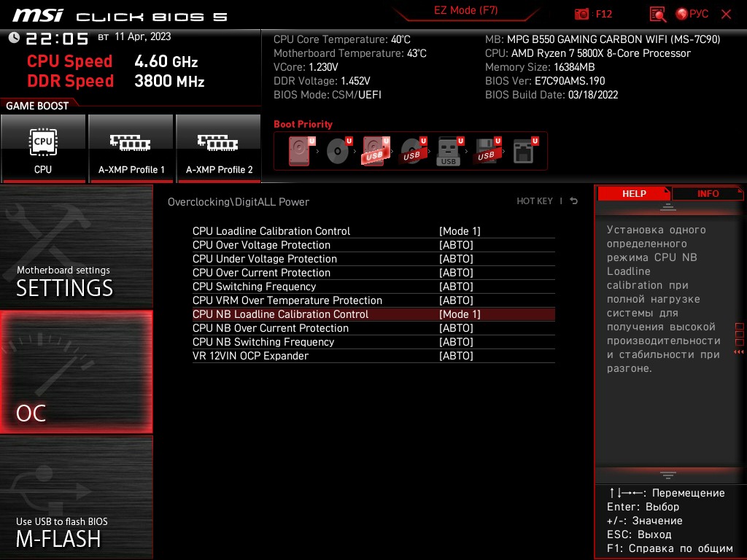Open VR 12VIN OCP Expander option
The image size is (747, 560).
click(373, 356)
